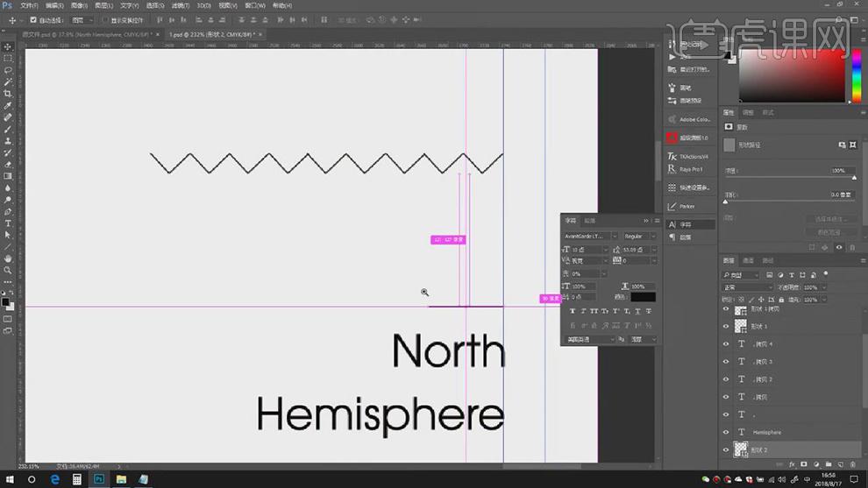Collapse the Character panel with double arrows
Viewport: 868px width, 488px height.
coord(646,221)
